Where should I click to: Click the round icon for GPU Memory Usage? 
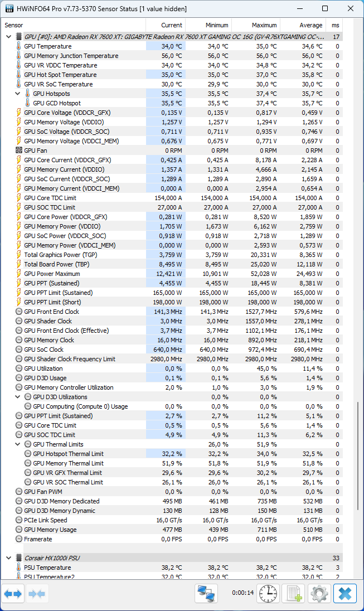[x=18, y=530]
